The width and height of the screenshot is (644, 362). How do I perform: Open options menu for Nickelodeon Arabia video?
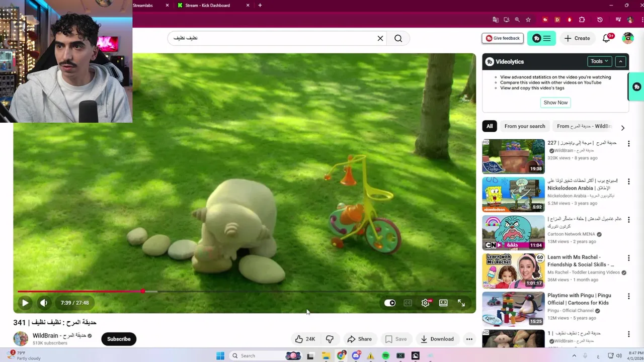click(628, 182)
